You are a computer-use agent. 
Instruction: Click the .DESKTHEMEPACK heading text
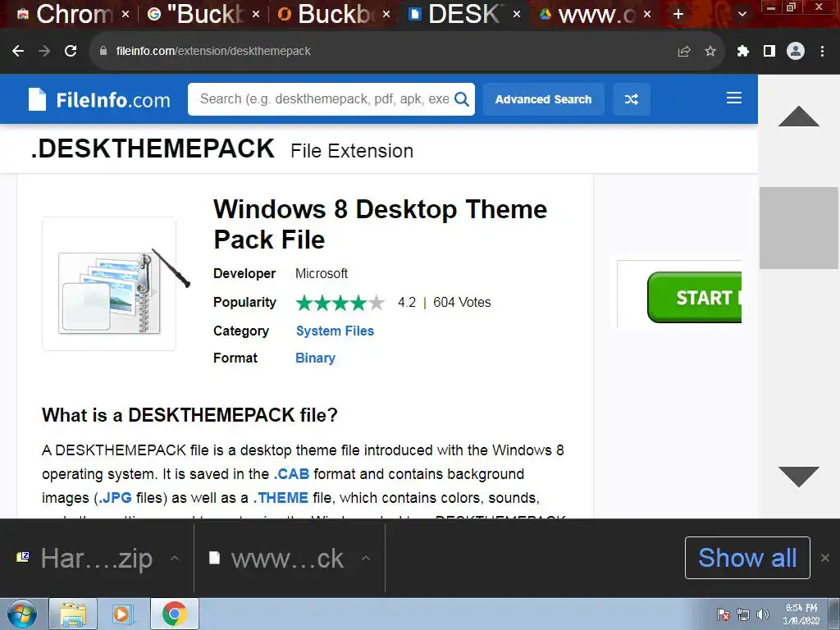click(x=153, y=149)
